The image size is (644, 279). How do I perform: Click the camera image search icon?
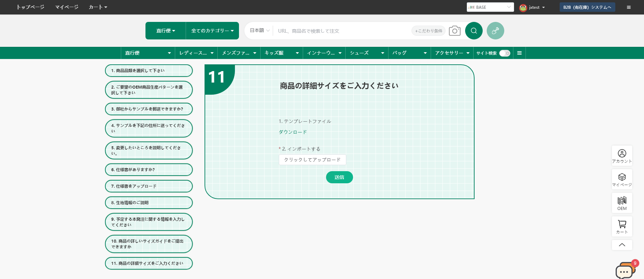pyautogui.click(x=455, y=31)
